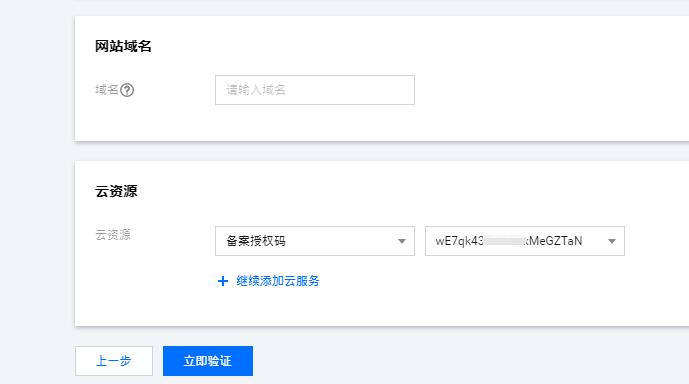
Task: Follow the 继续添加云服务 link
Action: 278,281
